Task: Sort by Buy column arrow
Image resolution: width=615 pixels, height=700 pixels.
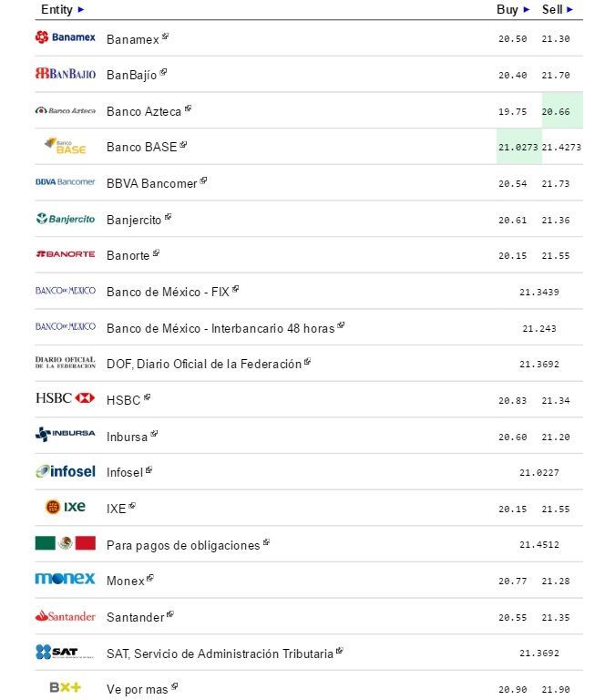Action: (527, 9)
